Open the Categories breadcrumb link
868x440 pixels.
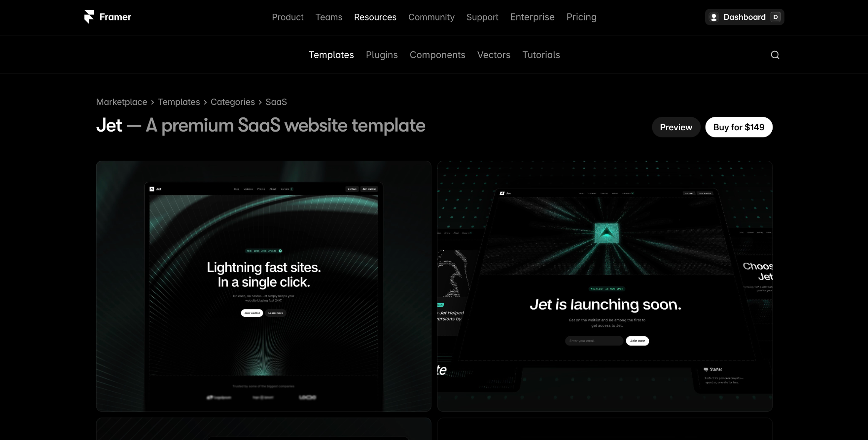[233, 102]
